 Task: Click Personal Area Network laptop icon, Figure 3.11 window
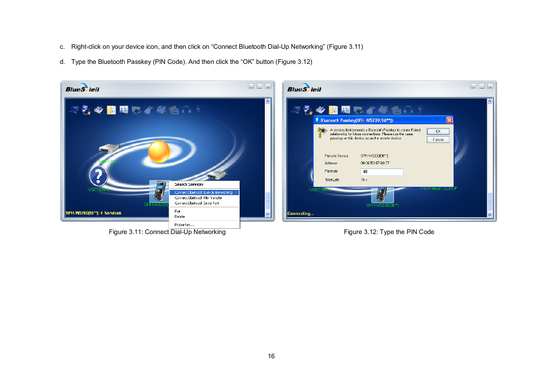click(74, 110)
